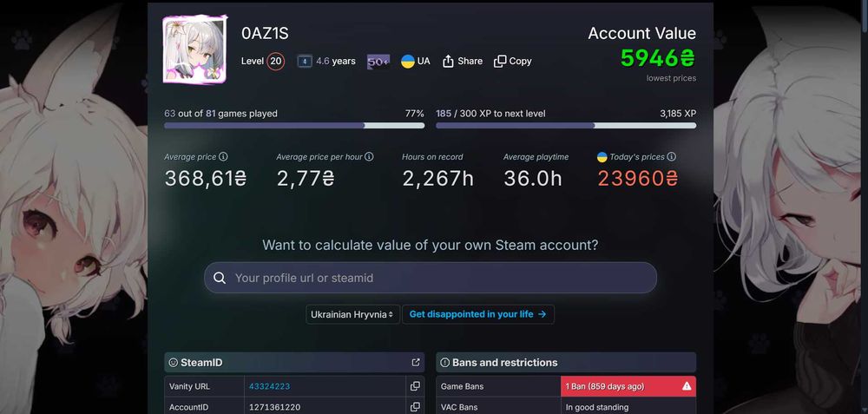The image size is (868, 414).
Task: Click the 36.0h average playtime value
Action: pos(533,178)
